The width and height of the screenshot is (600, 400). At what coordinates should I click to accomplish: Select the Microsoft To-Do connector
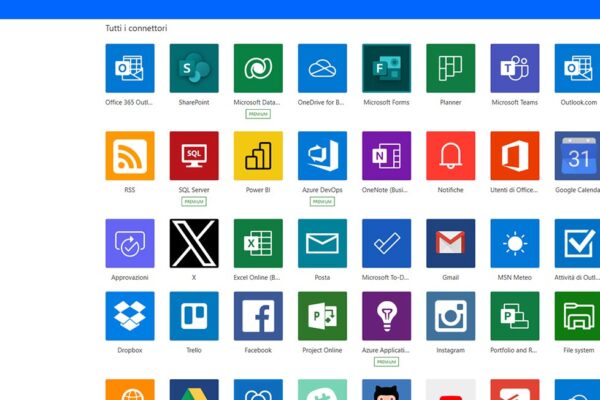point(386,243)
